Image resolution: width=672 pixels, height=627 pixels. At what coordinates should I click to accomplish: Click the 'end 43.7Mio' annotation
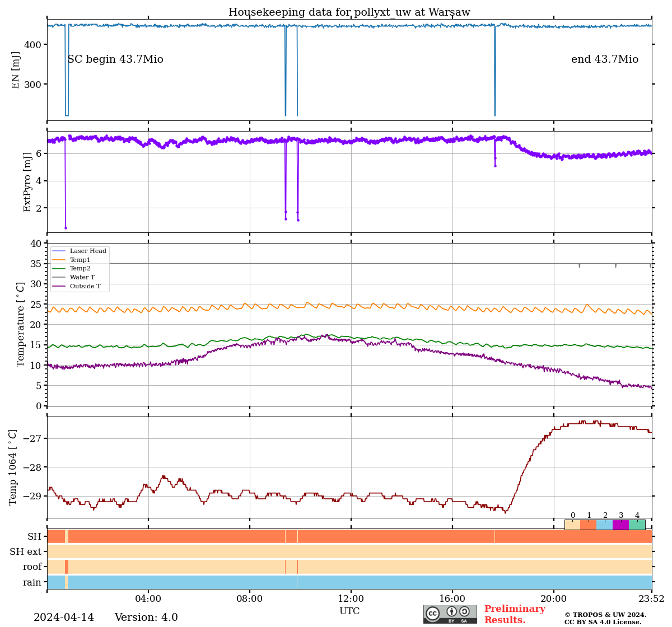[x=605, y=59]
